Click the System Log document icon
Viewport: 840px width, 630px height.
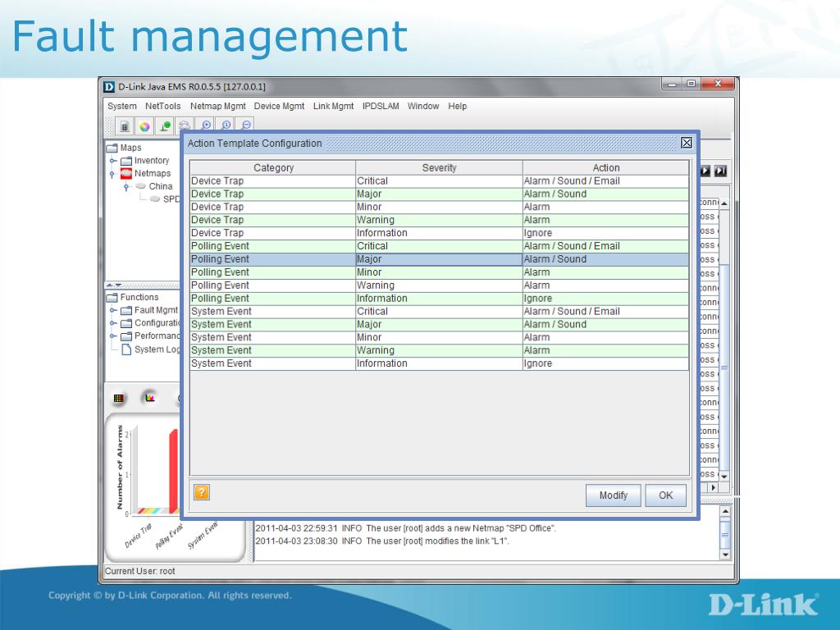pyautogui.click(x=126, y=349)
